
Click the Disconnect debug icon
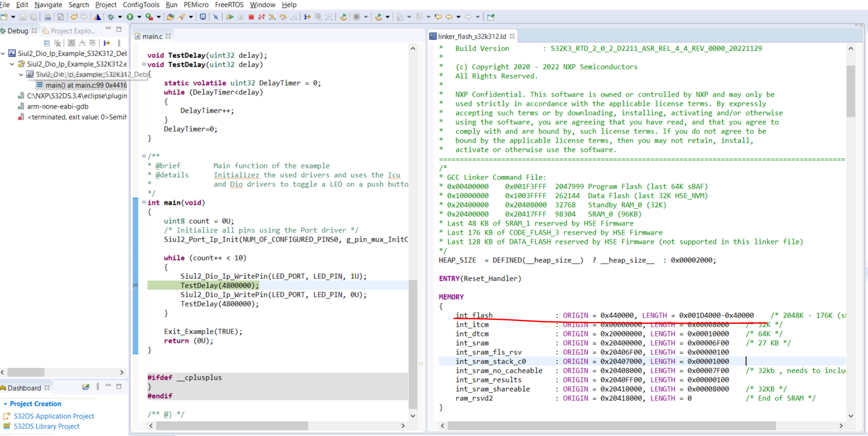[x=262, y=17]
